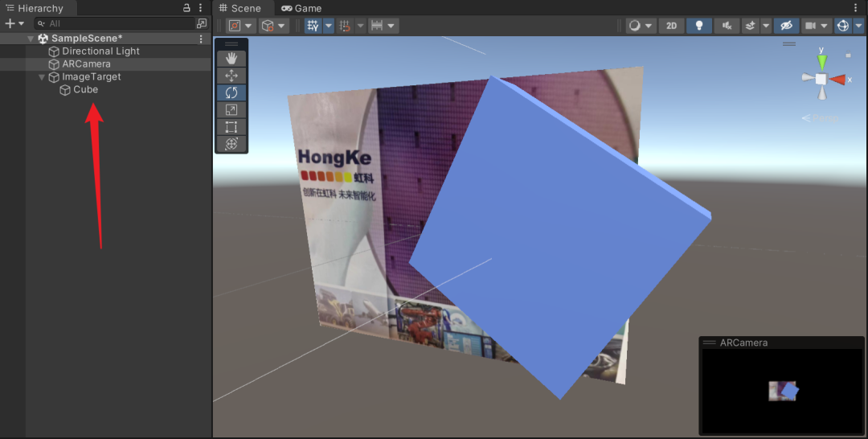Open the snap ruler dropdown arrow

(x=391, y=26)
